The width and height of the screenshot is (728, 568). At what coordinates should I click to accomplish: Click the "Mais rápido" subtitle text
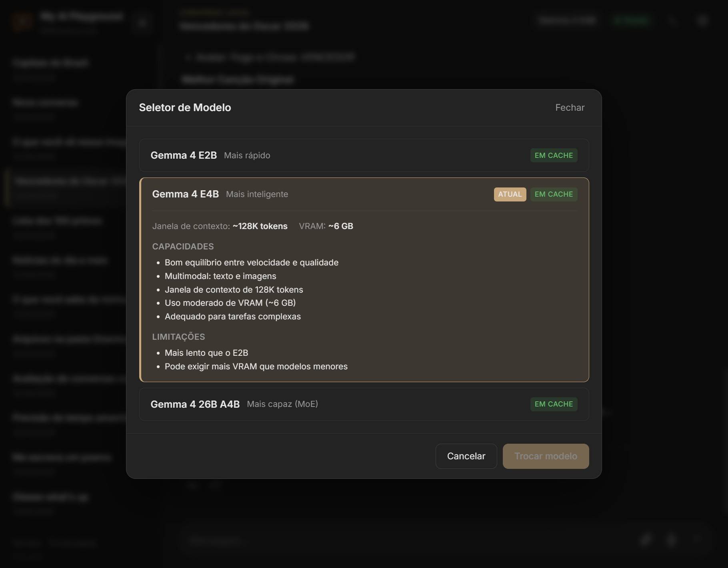247,155
